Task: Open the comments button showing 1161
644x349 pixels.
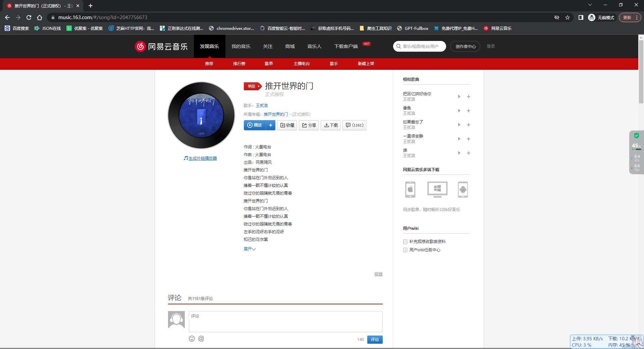Action: click(355, 125)
